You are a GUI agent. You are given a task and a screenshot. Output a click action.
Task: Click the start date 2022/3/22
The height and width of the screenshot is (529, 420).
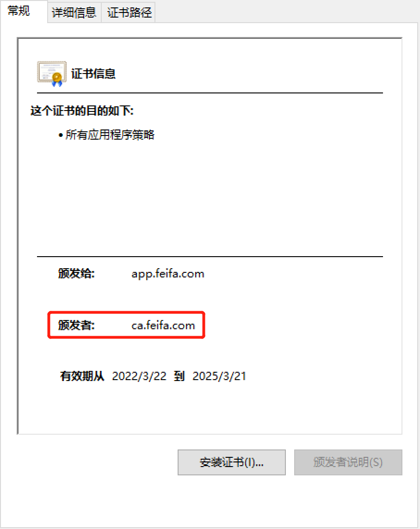click(x=139, y=376)
